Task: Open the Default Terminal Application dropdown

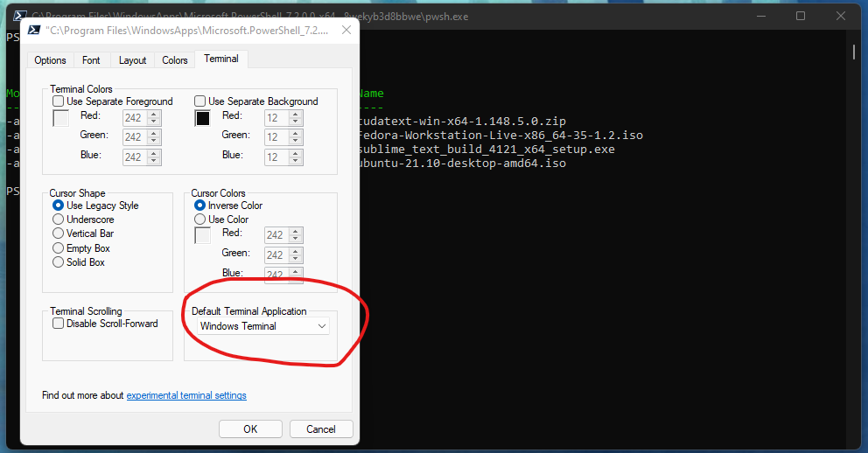Action: pyautogui.click(x=263, y=326)
